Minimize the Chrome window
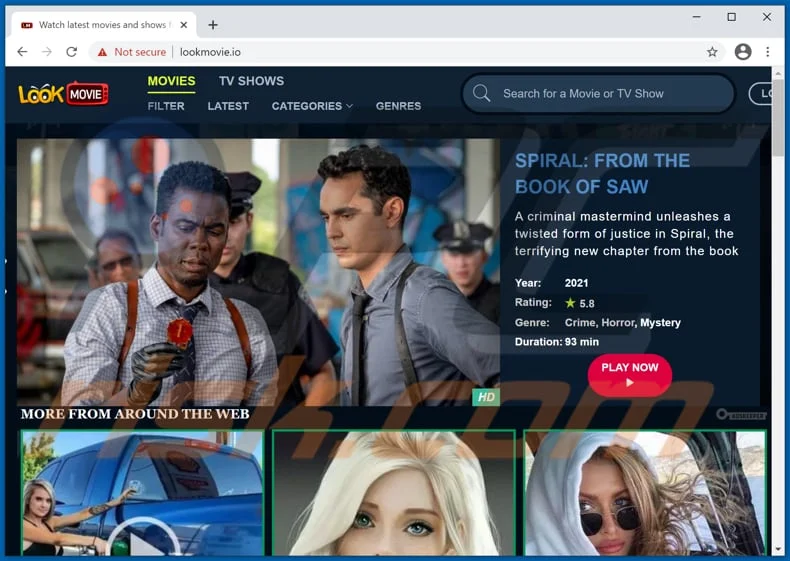Viewport: 790px width, 561px height. pyautogui.click(x=697, y=17)
